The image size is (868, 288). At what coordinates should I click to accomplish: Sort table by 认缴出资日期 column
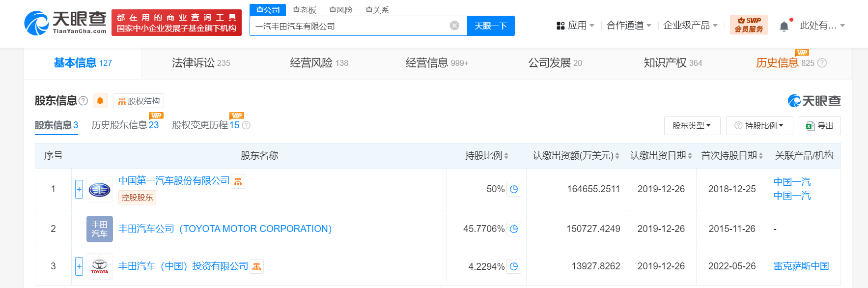661,156
